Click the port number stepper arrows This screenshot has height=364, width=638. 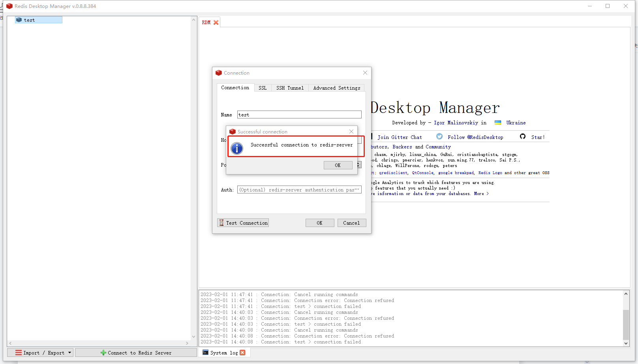click(x=359, y=165)
